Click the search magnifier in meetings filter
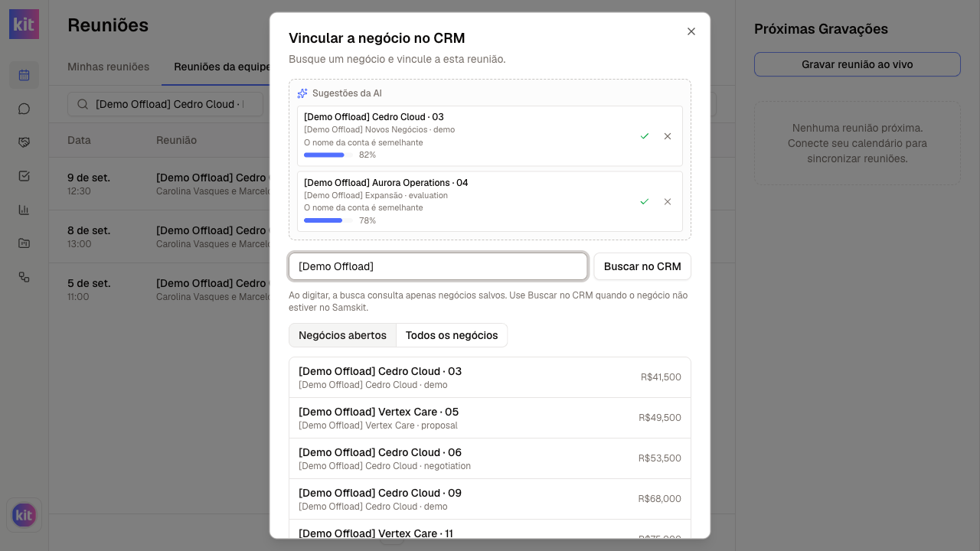Screen dimensions: 980x551 tap(83, 104)
